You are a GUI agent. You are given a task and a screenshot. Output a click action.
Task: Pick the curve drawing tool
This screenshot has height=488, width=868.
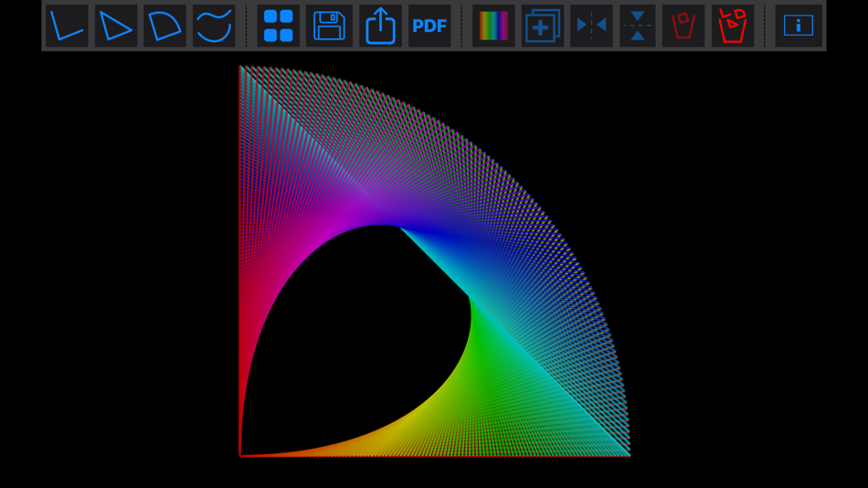(x=214, y=26)
